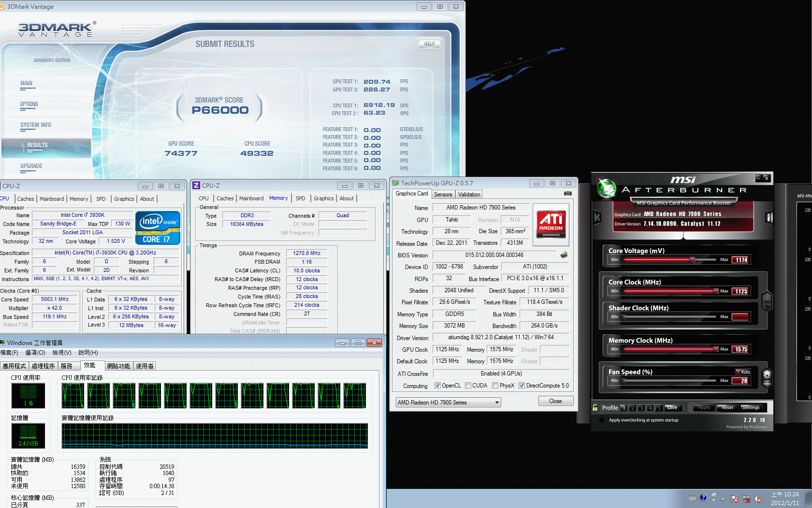Open the SPD tab in right CPU-Z window
812x508 pixels.
(300, 198)
